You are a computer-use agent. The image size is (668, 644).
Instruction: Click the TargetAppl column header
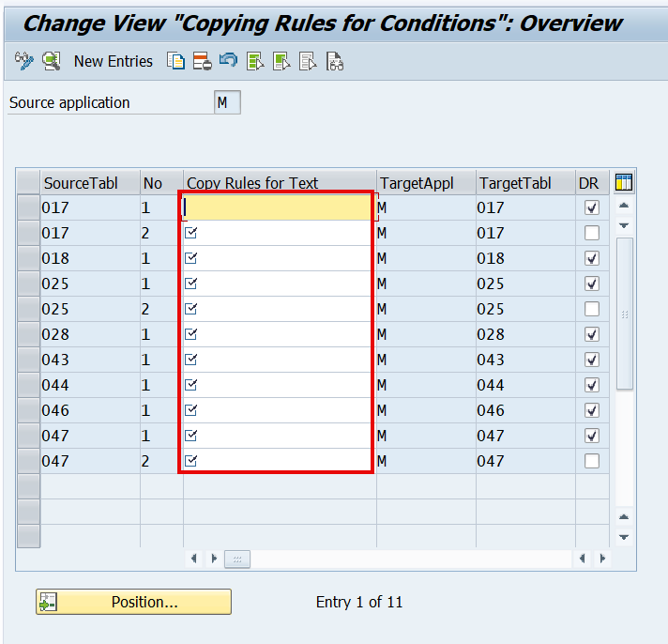[x=426, y=183]
